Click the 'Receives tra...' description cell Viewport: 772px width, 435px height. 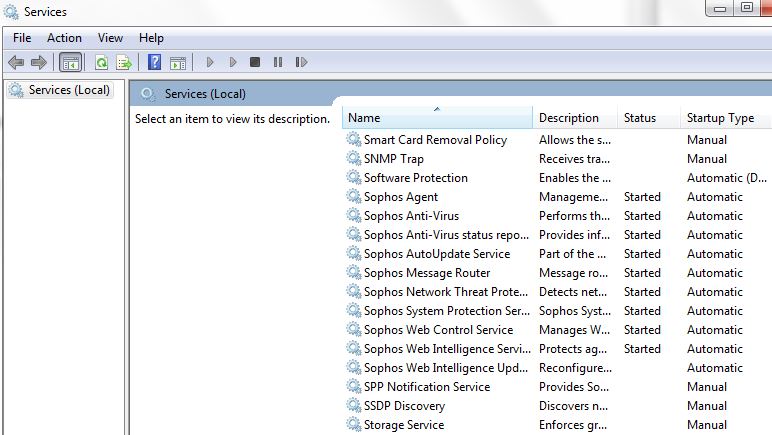click(574, 159)
